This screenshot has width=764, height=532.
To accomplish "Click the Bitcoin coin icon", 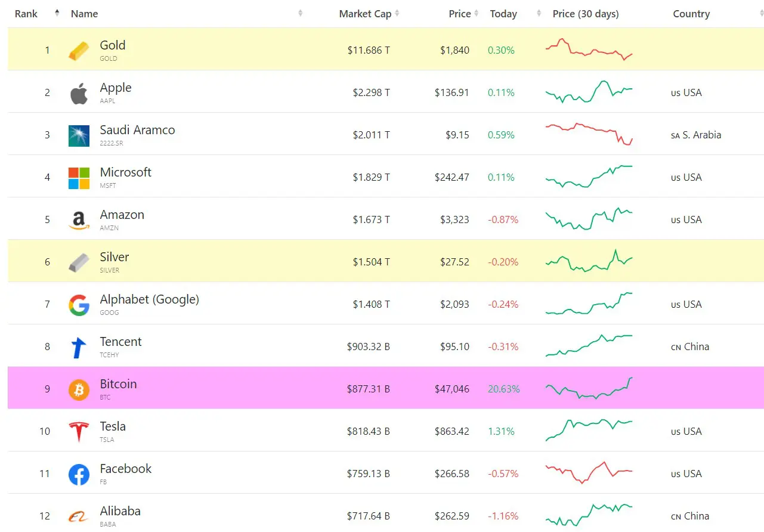I will [79, 390].
